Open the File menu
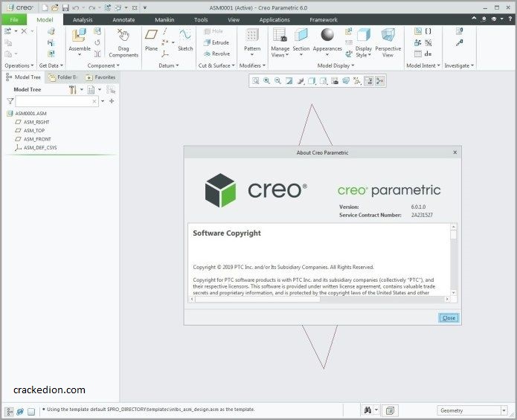Image resolution: width=517 pixels, height=420 pixels. pyautogui.click(x=14, y=20)
